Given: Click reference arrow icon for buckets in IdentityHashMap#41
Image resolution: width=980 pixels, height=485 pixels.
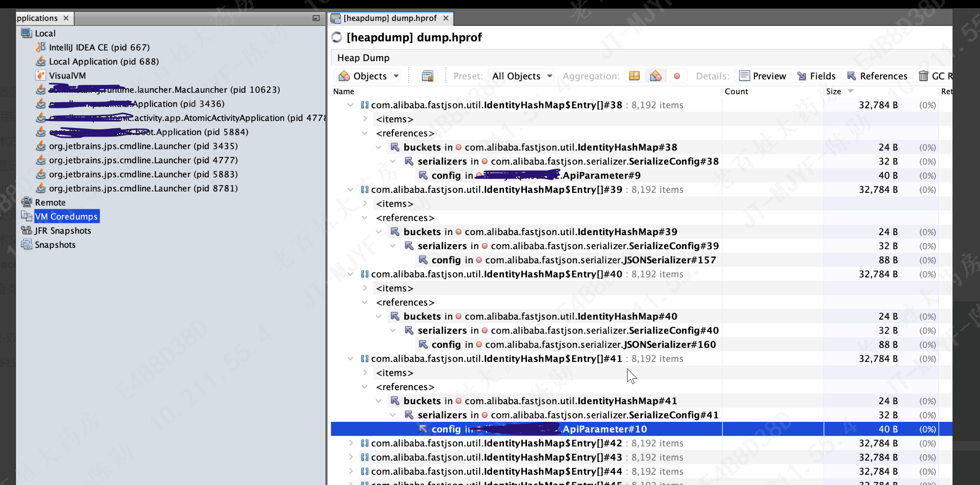Looking at the screenshot, I should [x=395, y=401].
